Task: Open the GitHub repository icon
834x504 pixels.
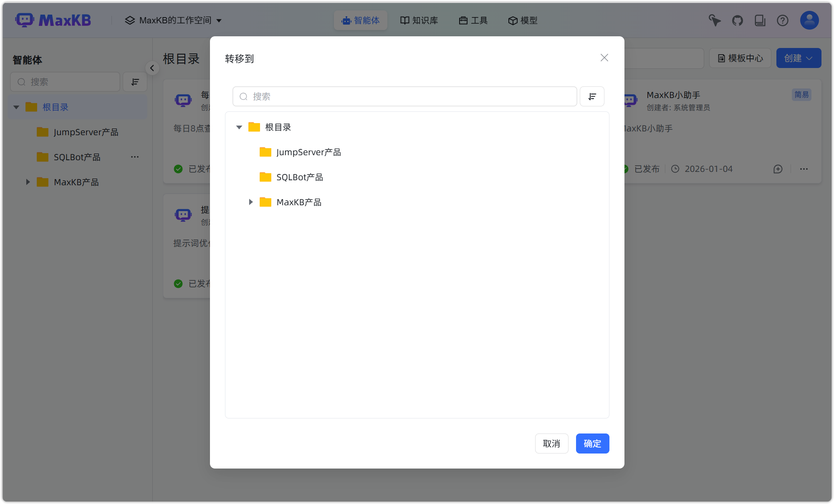Action: click(x=737, y=20)
